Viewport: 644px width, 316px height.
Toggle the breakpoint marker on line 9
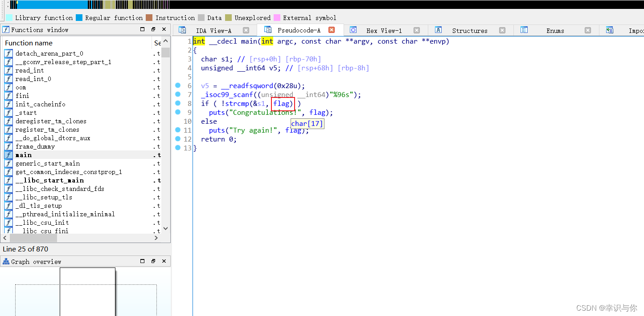click(x=178, y=112)
